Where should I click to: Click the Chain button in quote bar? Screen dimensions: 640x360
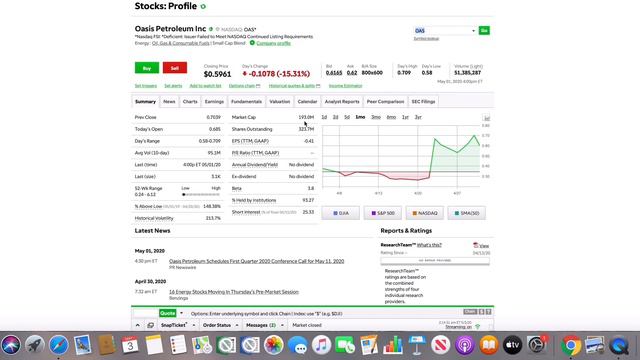(470, 312)
